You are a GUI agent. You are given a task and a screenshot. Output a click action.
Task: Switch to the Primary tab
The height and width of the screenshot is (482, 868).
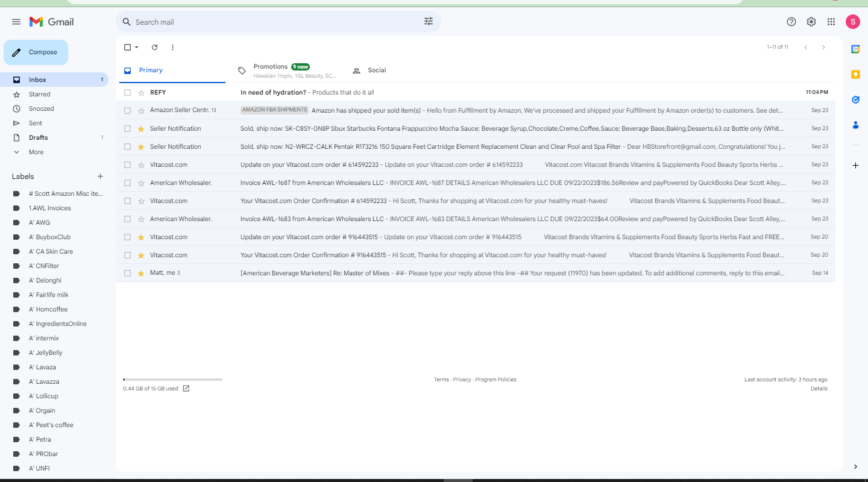coord(172,70)
